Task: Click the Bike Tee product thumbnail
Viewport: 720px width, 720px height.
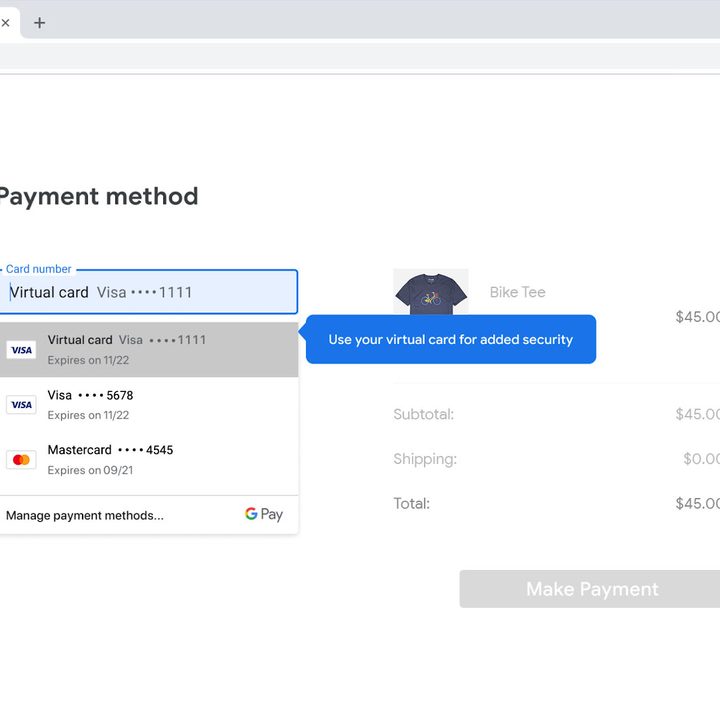Action: pyautogui.click(x=431, y=292)
